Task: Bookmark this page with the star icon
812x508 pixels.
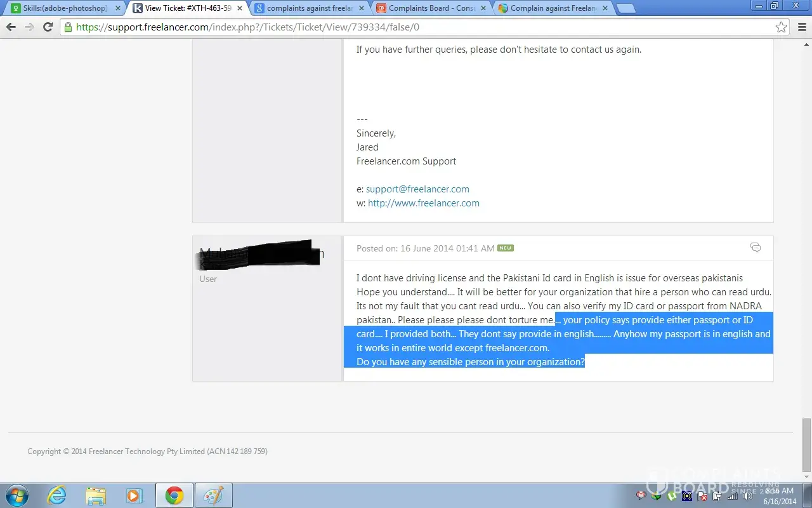Action: tap(781, 27)
